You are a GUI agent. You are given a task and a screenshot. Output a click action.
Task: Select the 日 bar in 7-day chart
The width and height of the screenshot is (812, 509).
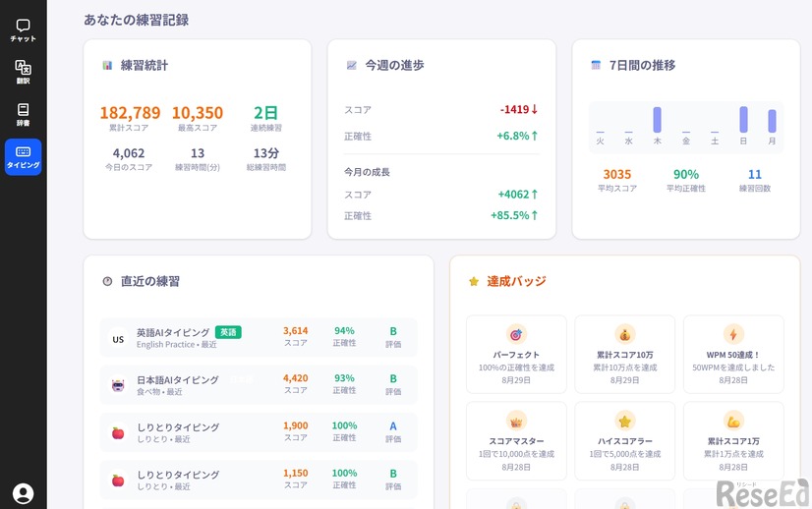743,120
